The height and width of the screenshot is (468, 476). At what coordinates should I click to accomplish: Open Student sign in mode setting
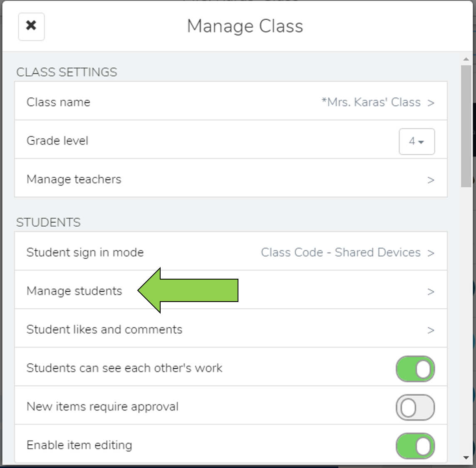(231, 251)
